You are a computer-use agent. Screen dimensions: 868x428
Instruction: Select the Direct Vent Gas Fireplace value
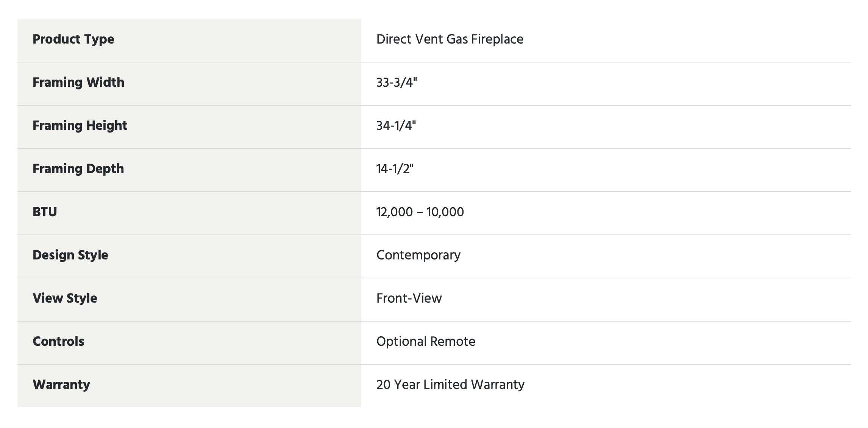(x=450, y=39)
